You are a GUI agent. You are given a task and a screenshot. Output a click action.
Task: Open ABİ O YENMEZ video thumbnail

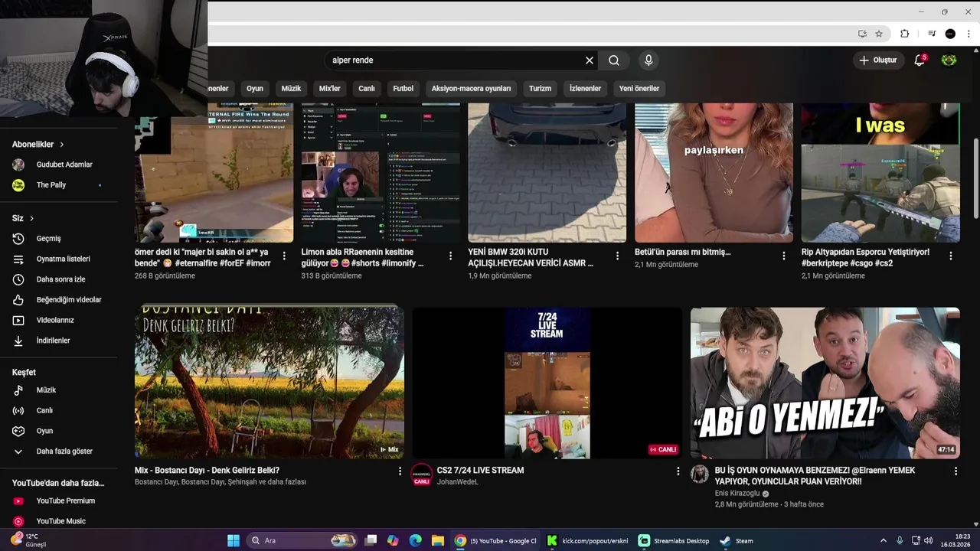pos(825,383)
